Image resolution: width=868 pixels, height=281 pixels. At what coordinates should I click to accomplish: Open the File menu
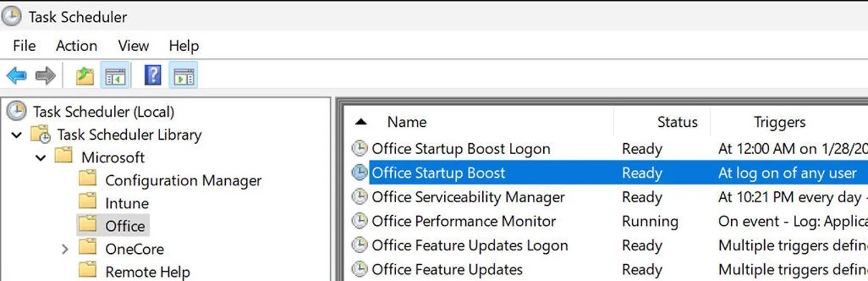tap(24, 46)
